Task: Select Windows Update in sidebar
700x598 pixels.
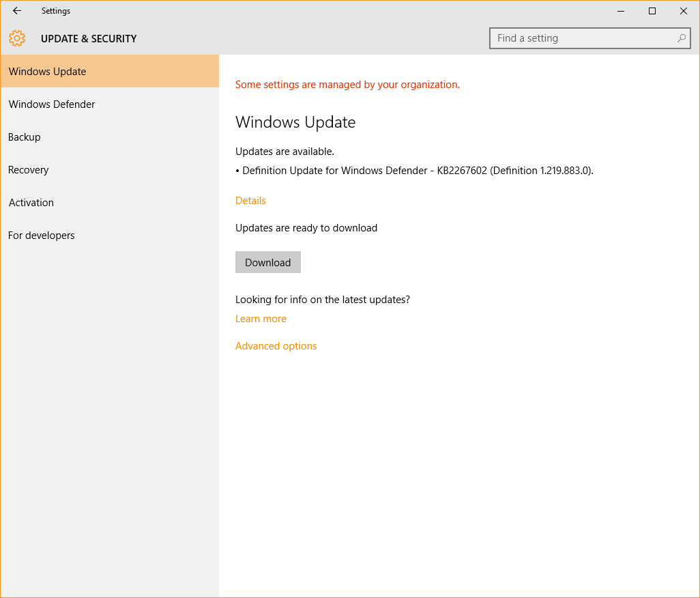Action: [109, 72]
